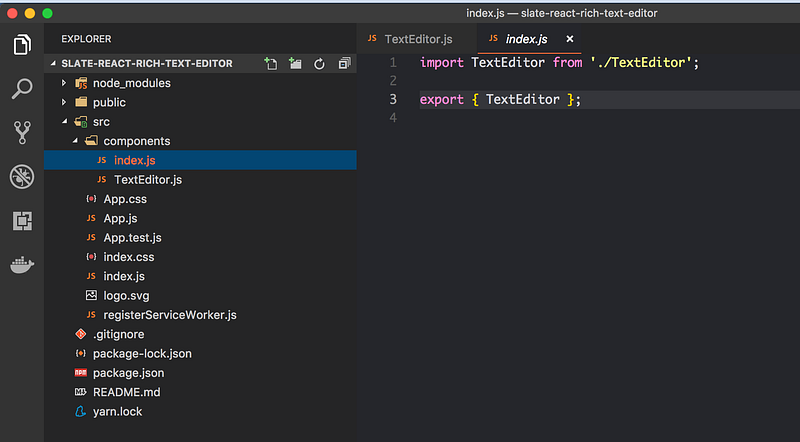
Task: Click the New Folder icon in explorer
Action: (295, 63)
